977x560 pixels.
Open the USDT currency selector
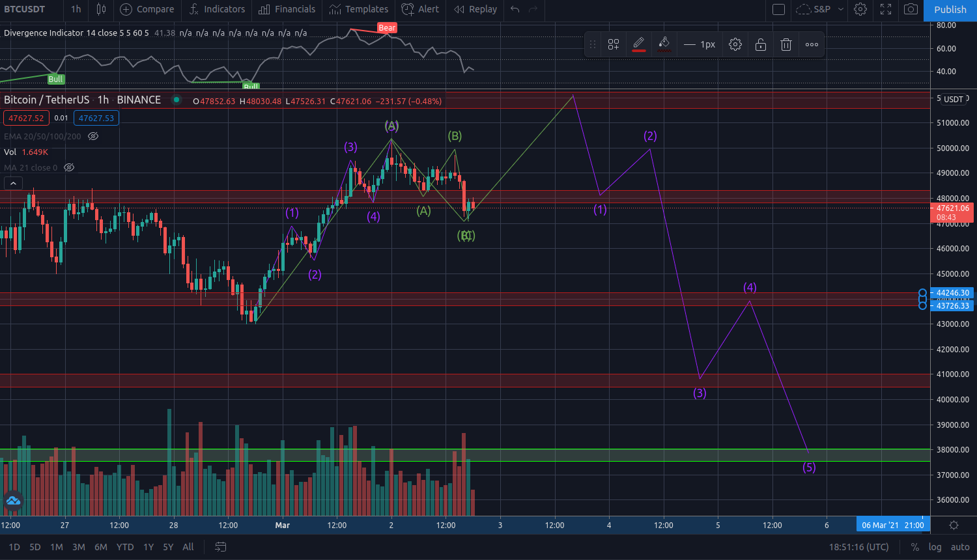[954, 99]
